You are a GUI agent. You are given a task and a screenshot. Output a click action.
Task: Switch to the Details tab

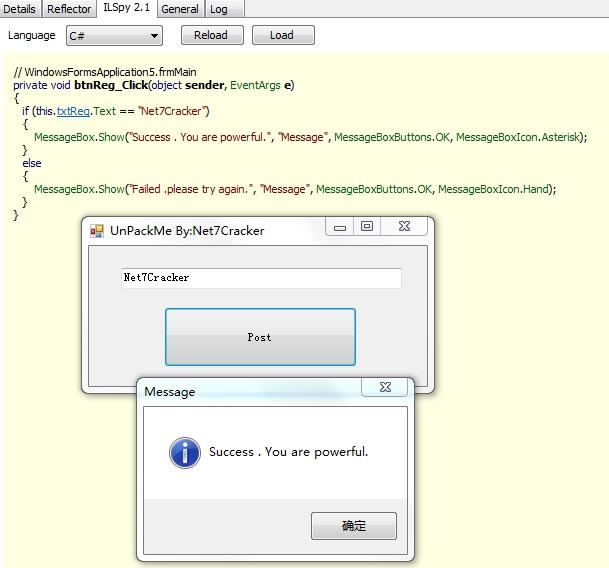pos(20,9)
